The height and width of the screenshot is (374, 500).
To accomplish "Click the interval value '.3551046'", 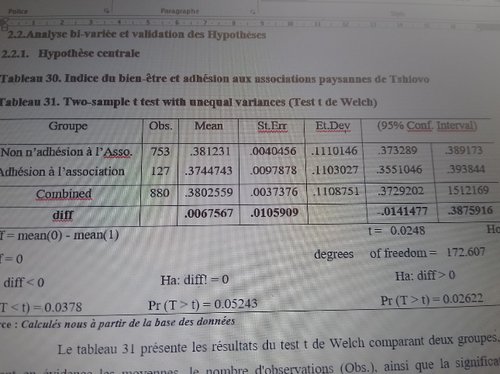I will (x=399, y=170).
